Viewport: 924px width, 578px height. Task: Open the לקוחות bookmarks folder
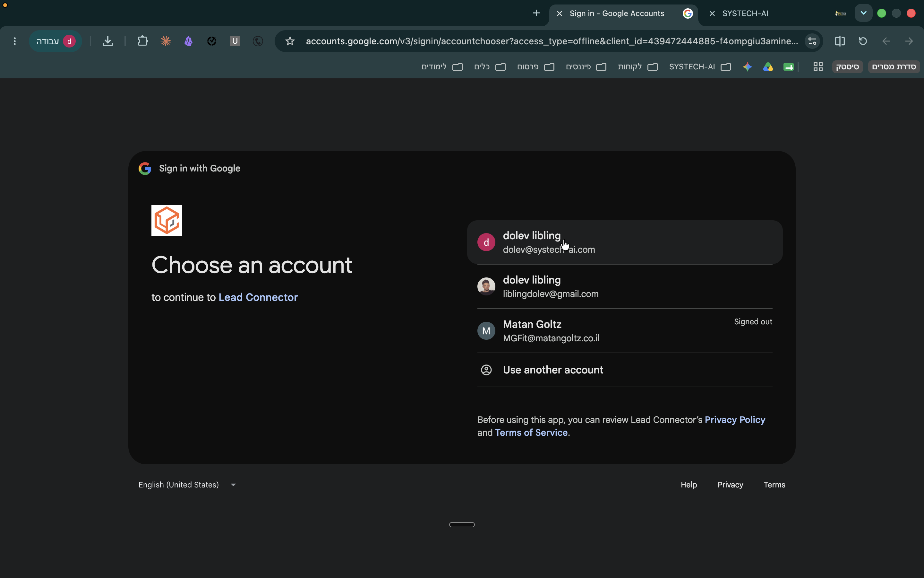coord(637,67)
